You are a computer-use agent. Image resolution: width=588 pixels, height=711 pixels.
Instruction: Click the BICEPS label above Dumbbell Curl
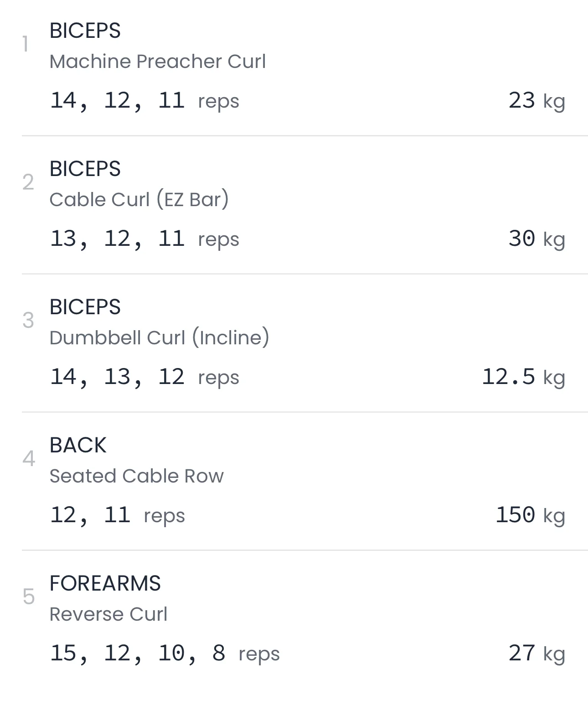[85, 307]
